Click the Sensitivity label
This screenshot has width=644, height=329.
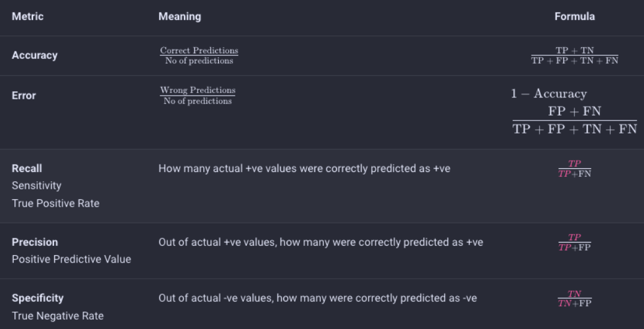tap(37, 186)
